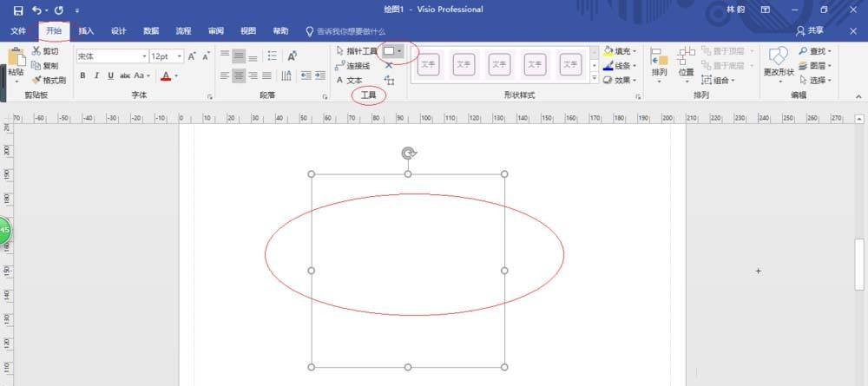Switch to the Design (设计) tab

[x=118, y=31]
